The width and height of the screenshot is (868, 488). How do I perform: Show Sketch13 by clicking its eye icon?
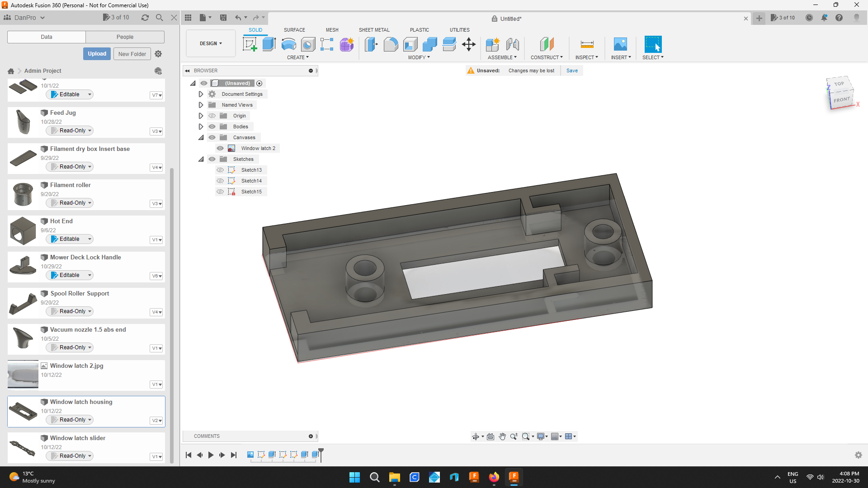click(221, 170)
